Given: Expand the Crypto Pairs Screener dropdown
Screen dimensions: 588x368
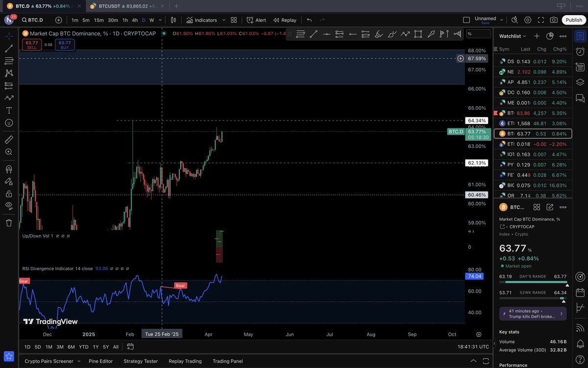Looking at the screenshot, I should (x=79, y=361).
